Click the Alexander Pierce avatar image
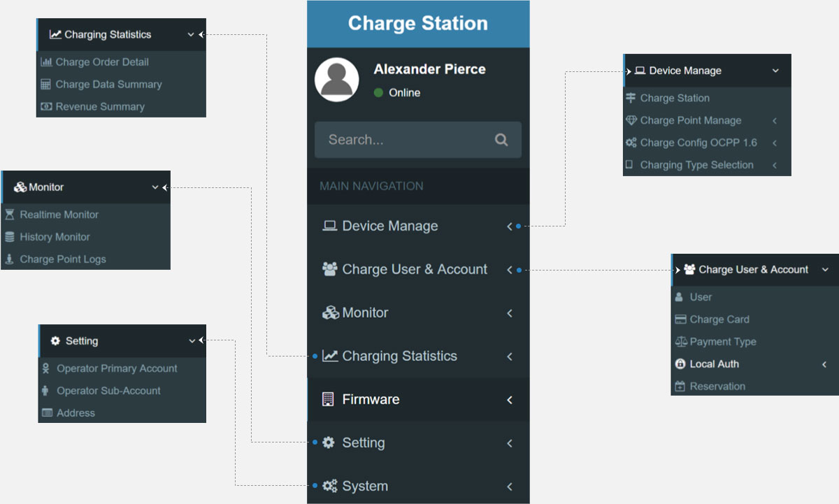This screenshot has width=839, height=504. [340, 80]
